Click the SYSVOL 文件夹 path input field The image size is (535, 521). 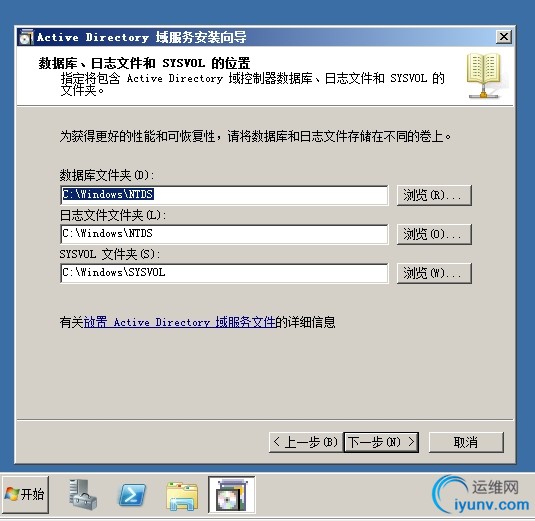click(x=224, y=273)
